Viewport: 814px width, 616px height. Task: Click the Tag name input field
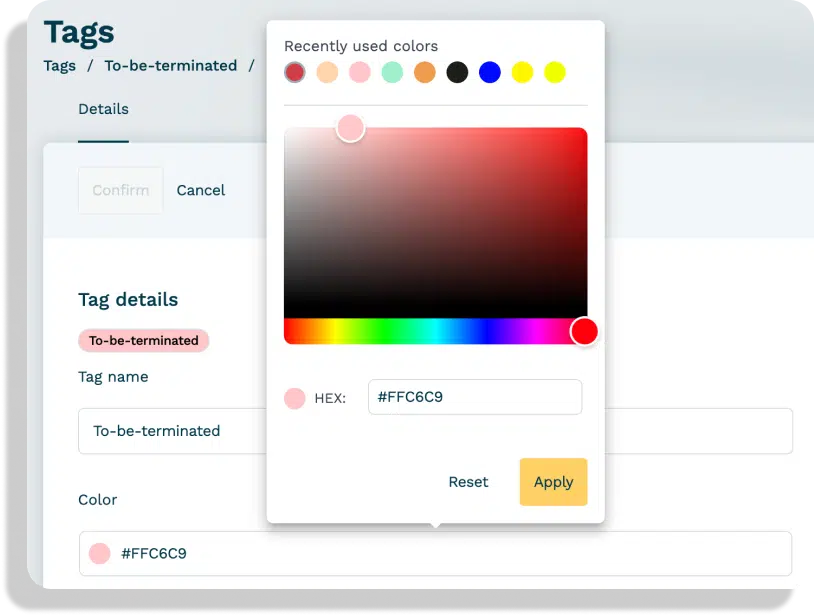435,431
